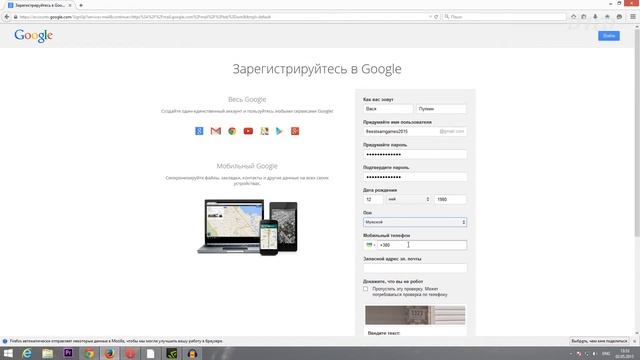Image resolution: width=640 pixels, height=360 pixels.
Task: Click the Google logo
Action: 33,36
